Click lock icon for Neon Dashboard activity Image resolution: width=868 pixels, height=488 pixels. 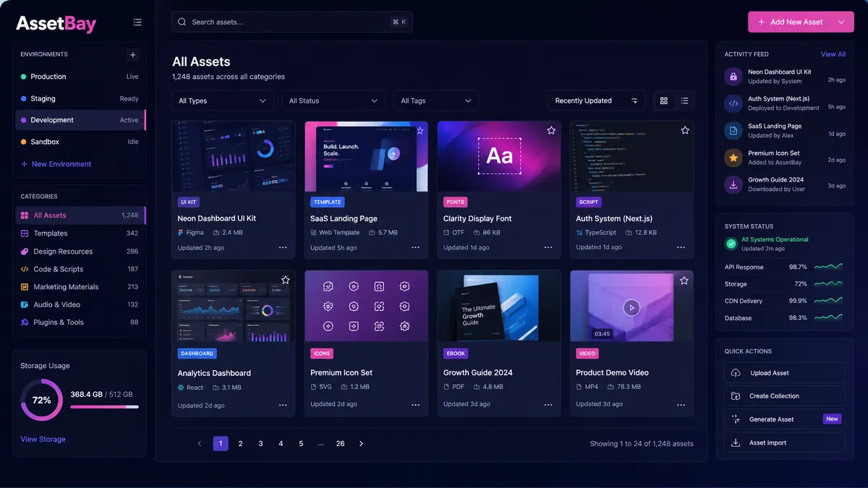tap(733, 77)
